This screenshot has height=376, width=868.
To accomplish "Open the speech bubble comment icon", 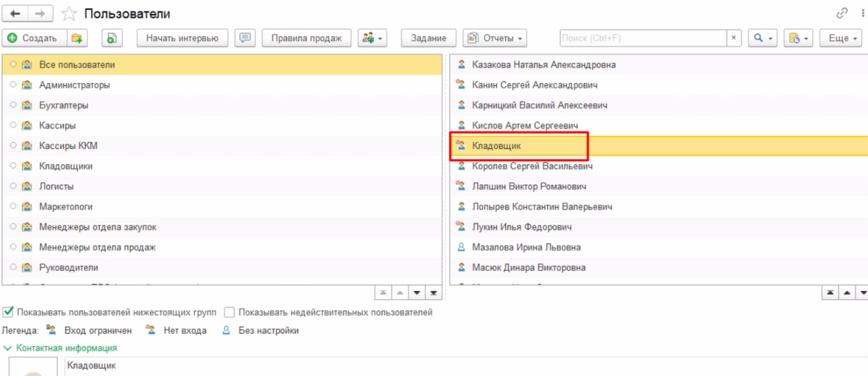I will pyautogui.click(x=245, y=38).
